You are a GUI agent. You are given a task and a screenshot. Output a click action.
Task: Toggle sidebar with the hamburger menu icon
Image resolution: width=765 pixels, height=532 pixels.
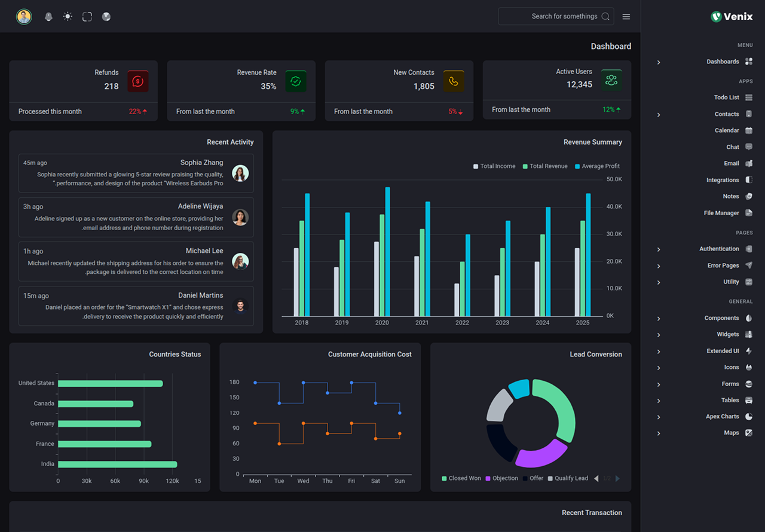626,17
